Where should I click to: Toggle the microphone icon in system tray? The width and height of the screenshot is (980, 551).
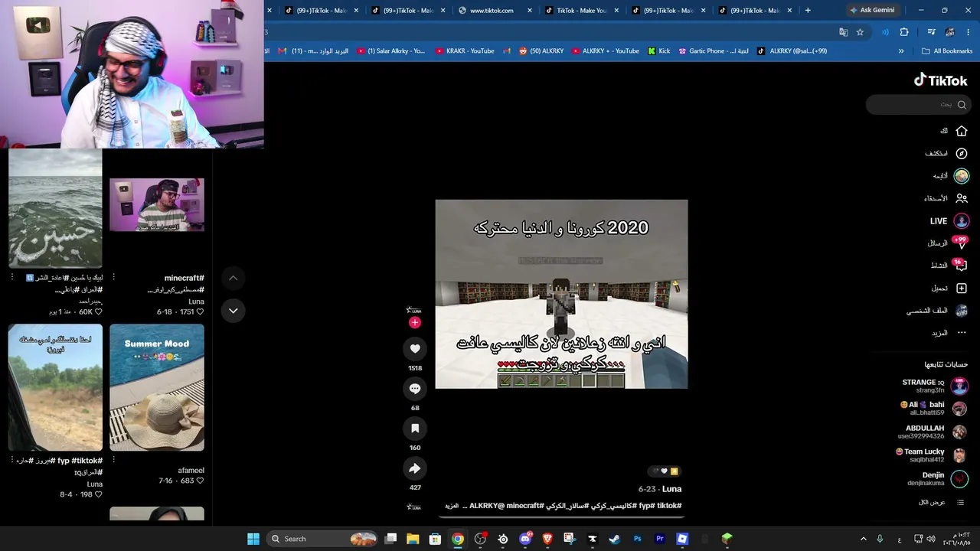click(880, 539)
